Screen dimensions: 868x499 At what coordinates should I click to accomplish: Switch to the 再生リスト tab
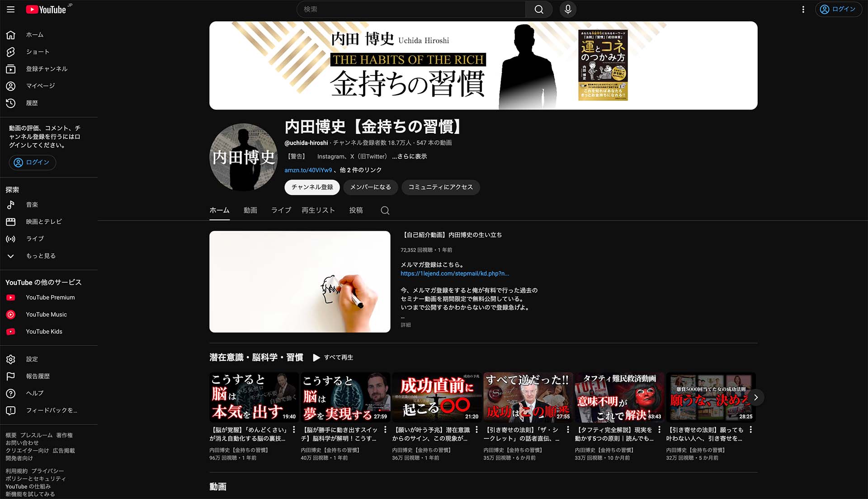(x=318, y=210)
